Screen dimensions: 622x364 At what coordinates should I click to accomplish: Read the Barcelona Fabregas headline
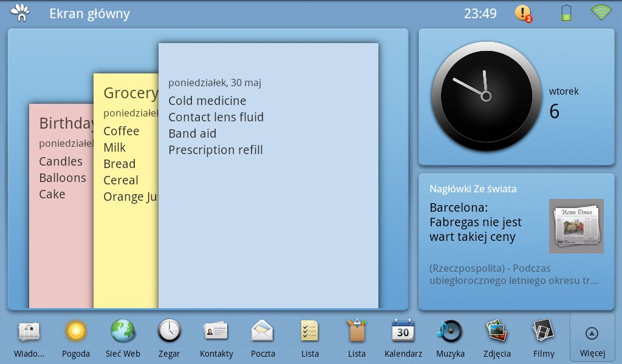[x=476, y=222]
